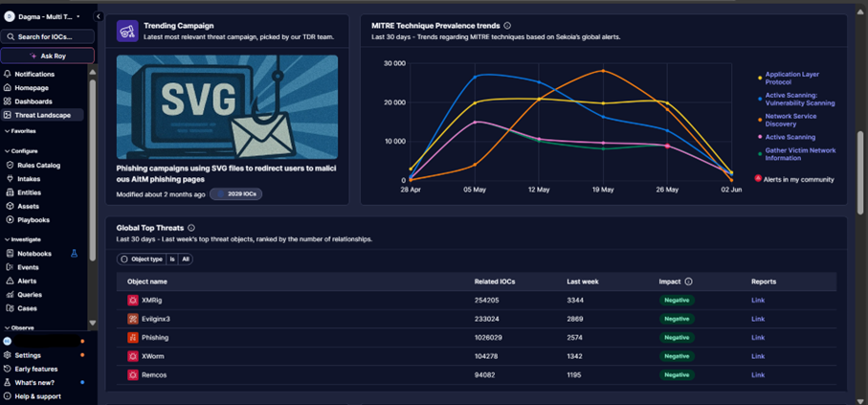Collapse the Investigate section
This screenshot has height=405, width=868.
(x=23, y=239)
